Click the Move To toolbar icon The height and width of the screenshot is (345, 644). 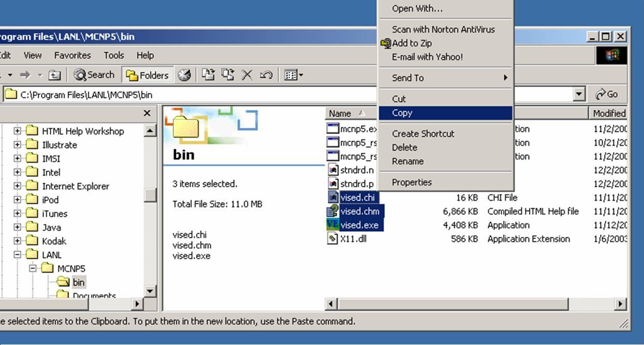point(208,75)
